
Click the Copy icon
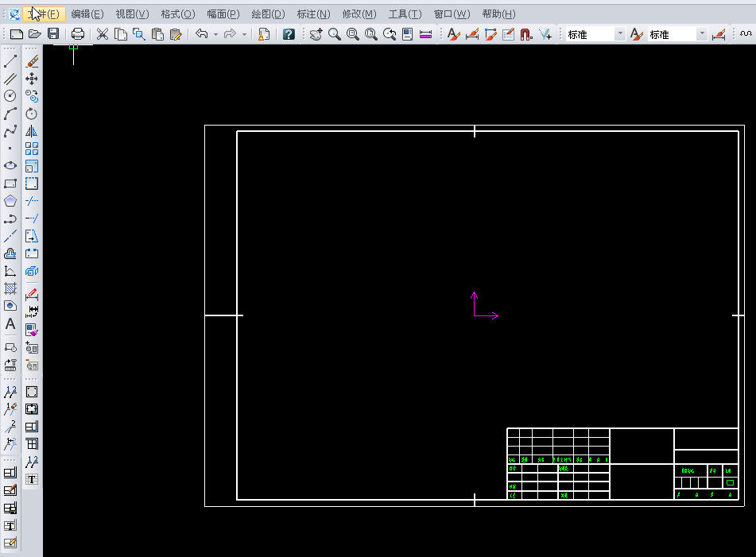click(x=121, y=33)
